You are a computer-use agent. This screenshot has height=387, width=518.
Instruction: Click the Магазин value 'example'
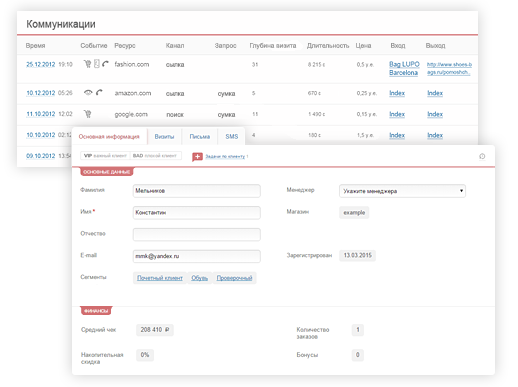point(354,213)
